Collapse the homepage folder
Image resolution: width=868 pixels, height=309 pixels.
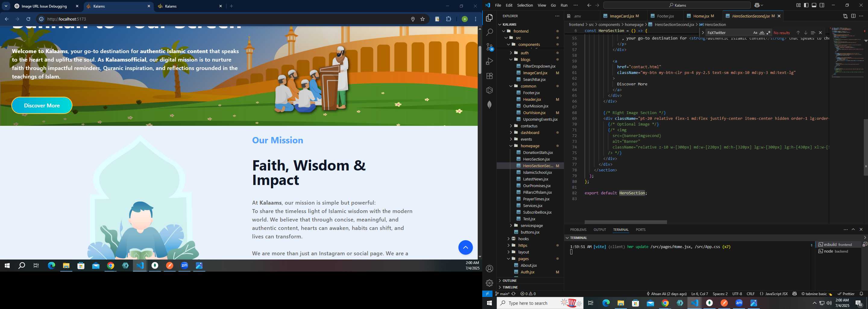pyautogui.click(x=511, y=146)
